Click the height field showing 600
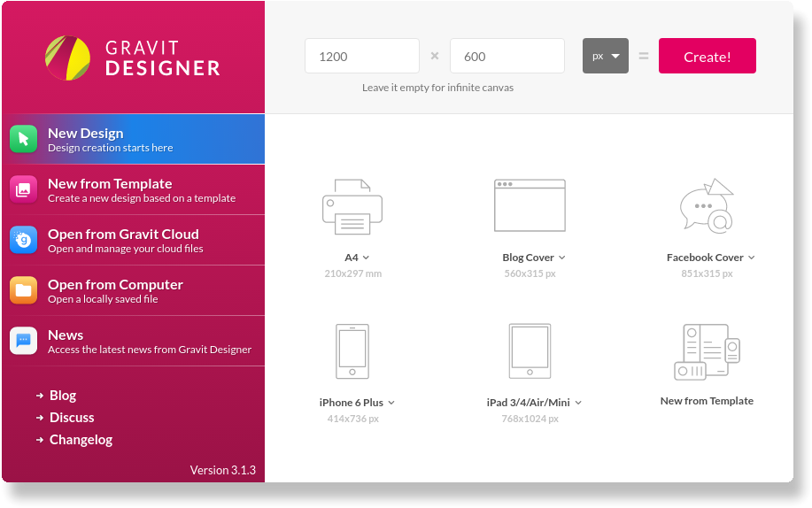The image size is (812, 508). (x=507, y=56)
